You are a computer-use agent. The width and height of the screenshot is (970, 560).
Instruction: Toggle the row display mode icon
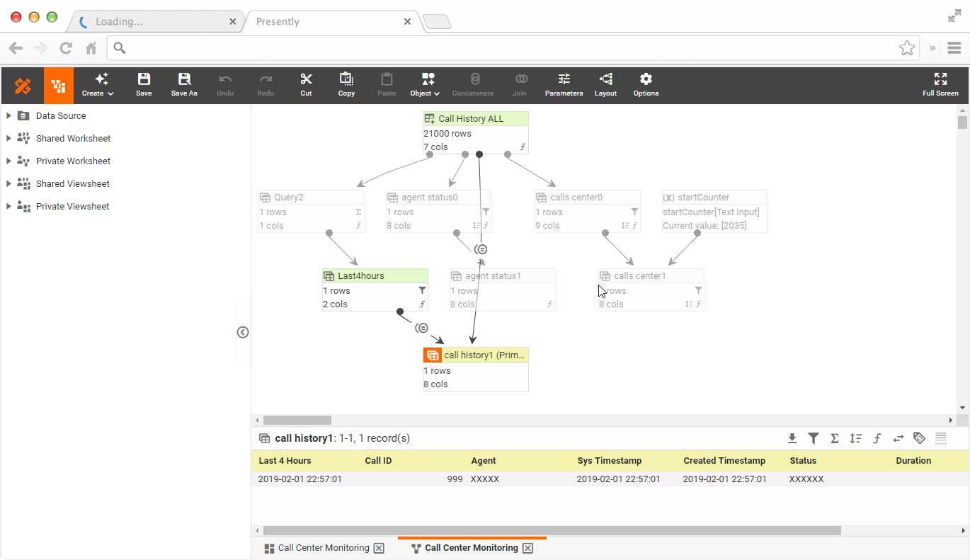[941, 438]
